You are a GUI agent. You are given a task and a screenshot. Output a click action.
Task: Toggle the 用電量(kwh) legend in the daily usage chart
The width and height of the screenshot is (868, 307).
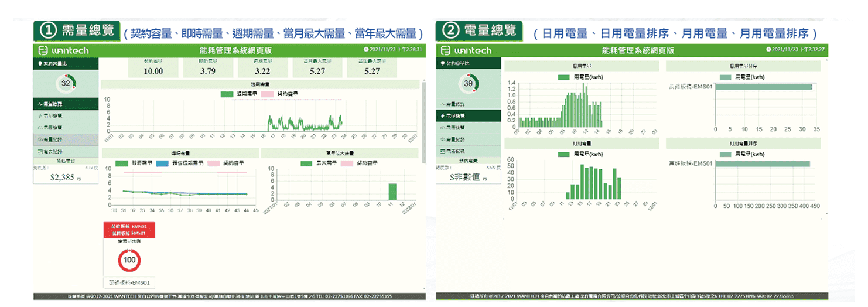coord(580,77)
